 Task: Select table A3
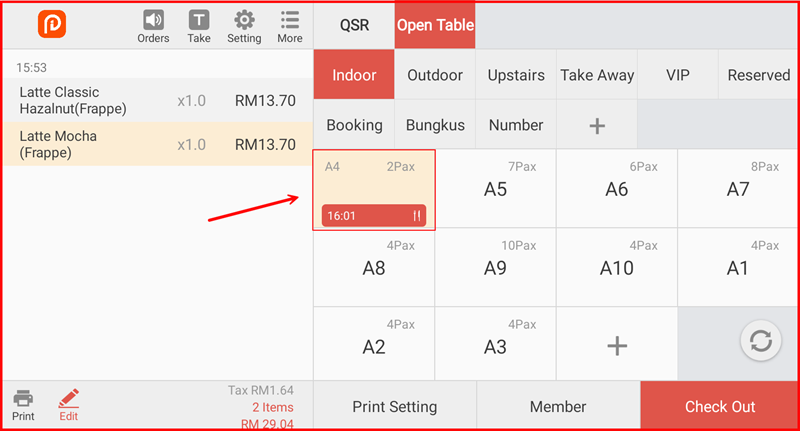pyautogui.click(x=495, y=345)
